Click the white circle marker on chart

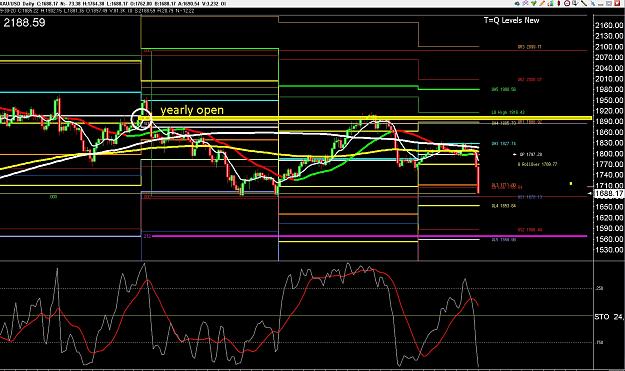pyautogui.click(x=141, y=118)
